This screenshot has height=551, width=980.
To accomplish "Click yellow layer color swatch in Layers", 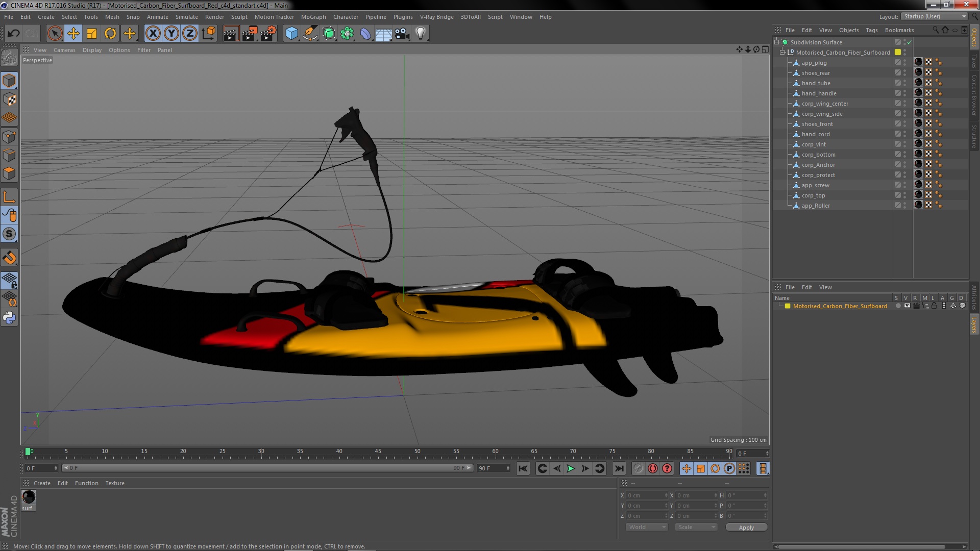I will point(788,306).
